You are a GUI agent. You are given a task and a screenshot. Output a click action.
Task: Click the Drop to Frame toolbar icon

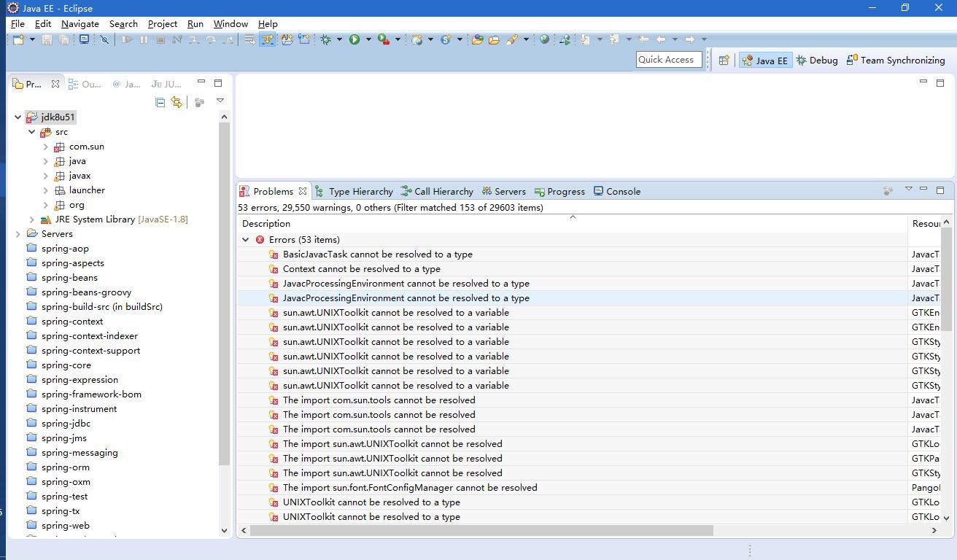point(250,39)
